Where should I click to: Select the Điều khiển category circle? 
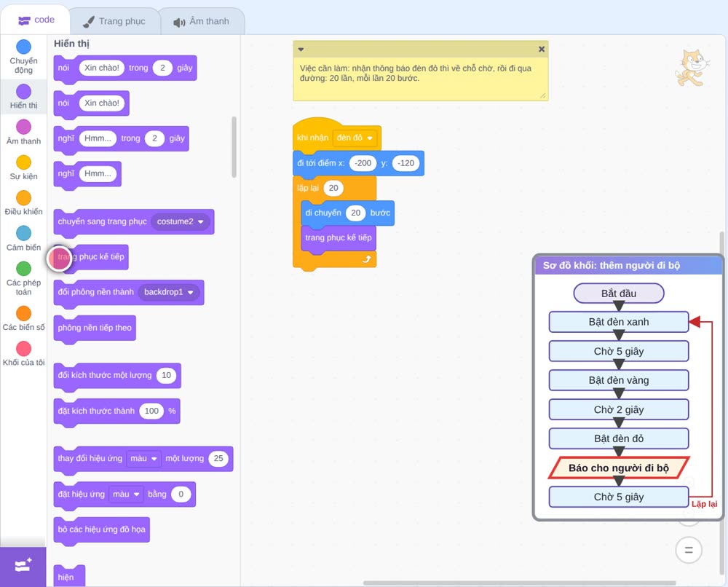tap(24, 198)
